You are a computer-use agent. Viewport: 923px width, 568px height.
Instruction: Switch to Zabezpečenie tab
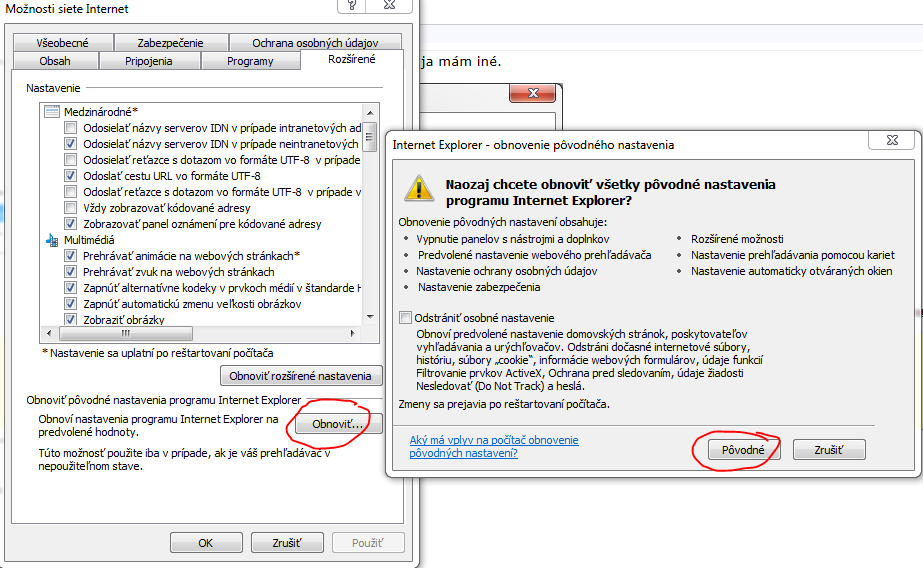170,42
